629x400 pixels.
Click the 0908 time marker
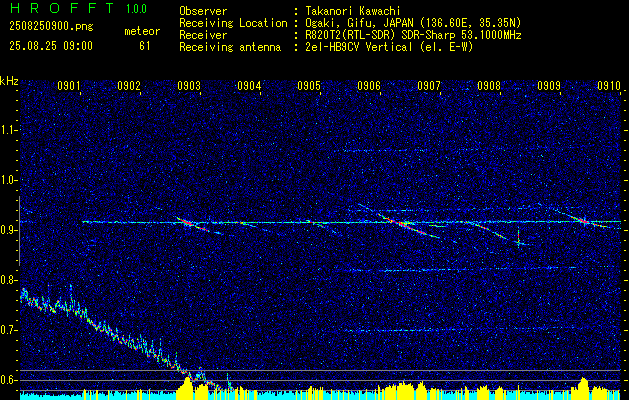[x=489, y=86]
